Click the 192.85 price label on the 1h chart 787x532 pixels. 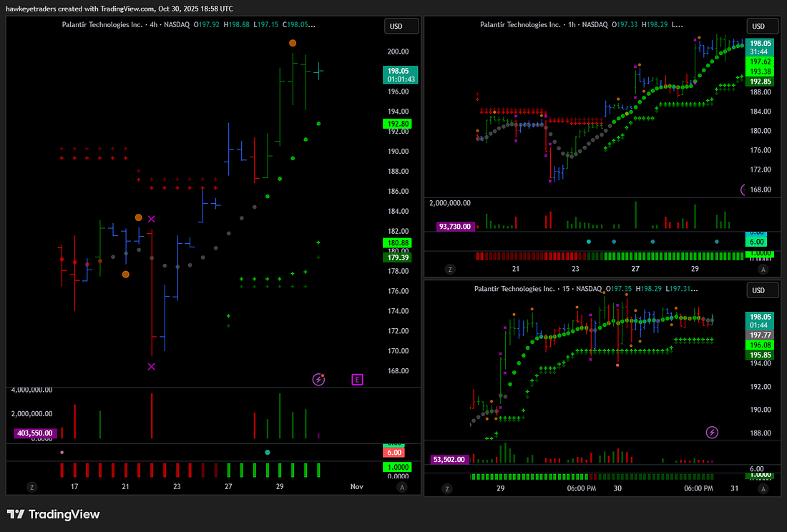(x=760, y=82)
